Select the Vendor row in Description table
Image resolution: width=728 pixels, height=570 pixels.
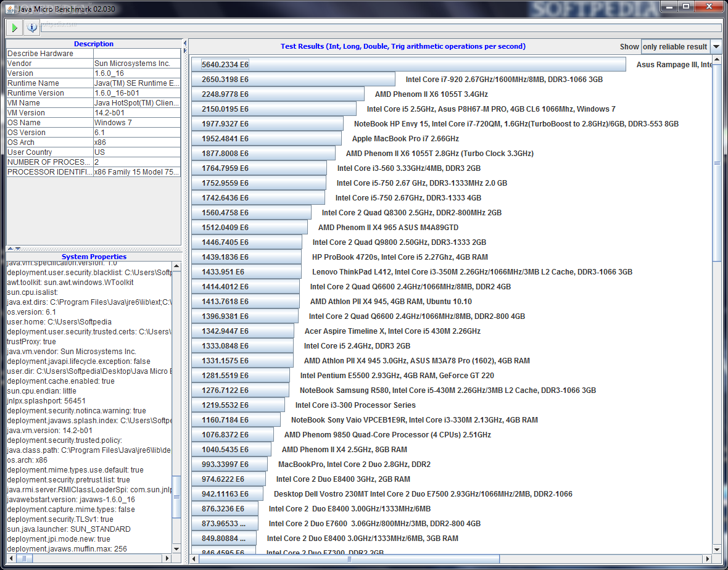pyautogui.click(x=93, y=63)
